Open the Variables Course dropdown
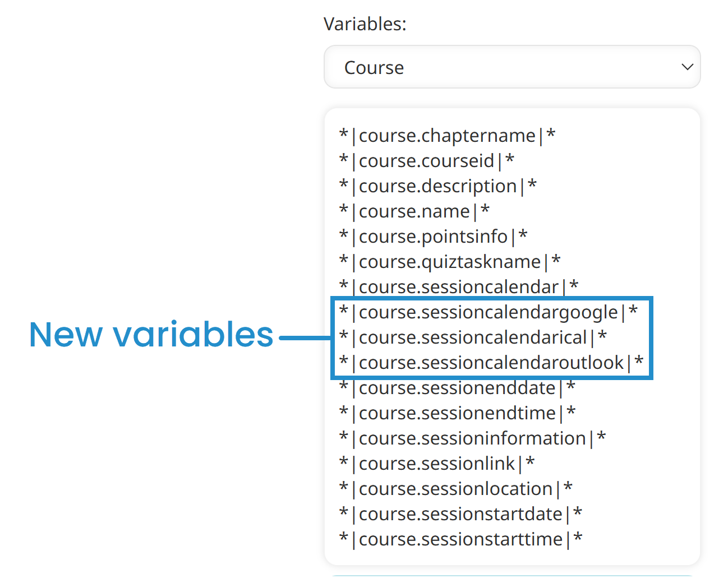 (512, 67)
